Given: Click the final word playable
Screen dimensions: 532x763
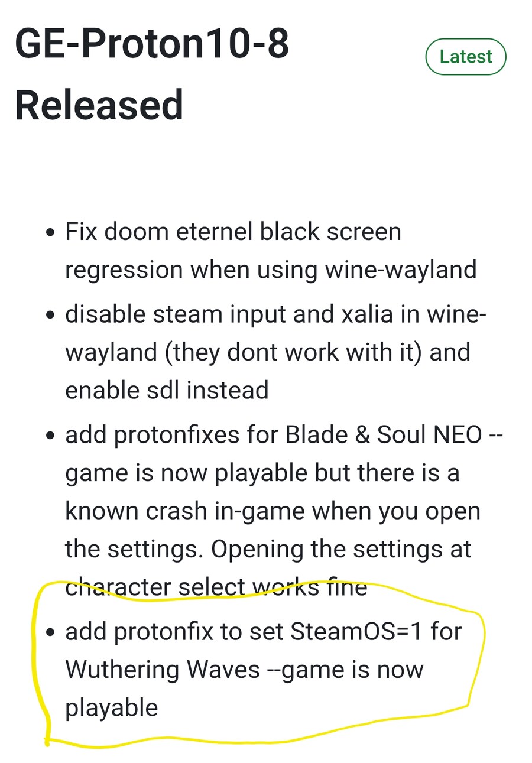Looking at the screenshot, I should pos(111,708).
